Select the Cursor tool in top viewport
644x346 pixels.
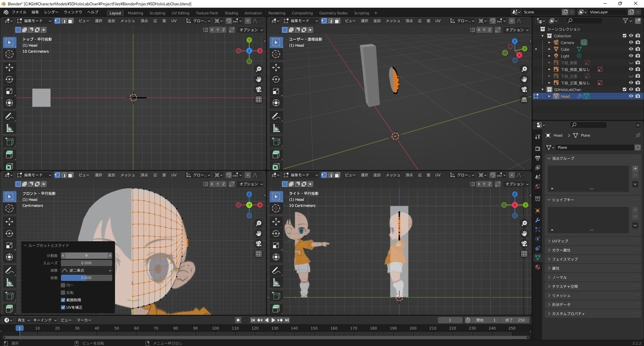[10, 54]
